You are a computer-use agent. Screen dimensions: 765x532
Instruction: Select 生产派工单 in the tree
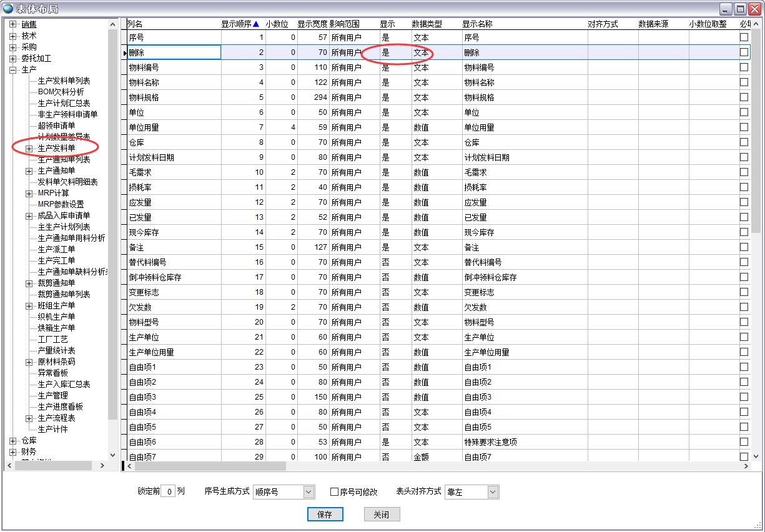click(56, 250)
